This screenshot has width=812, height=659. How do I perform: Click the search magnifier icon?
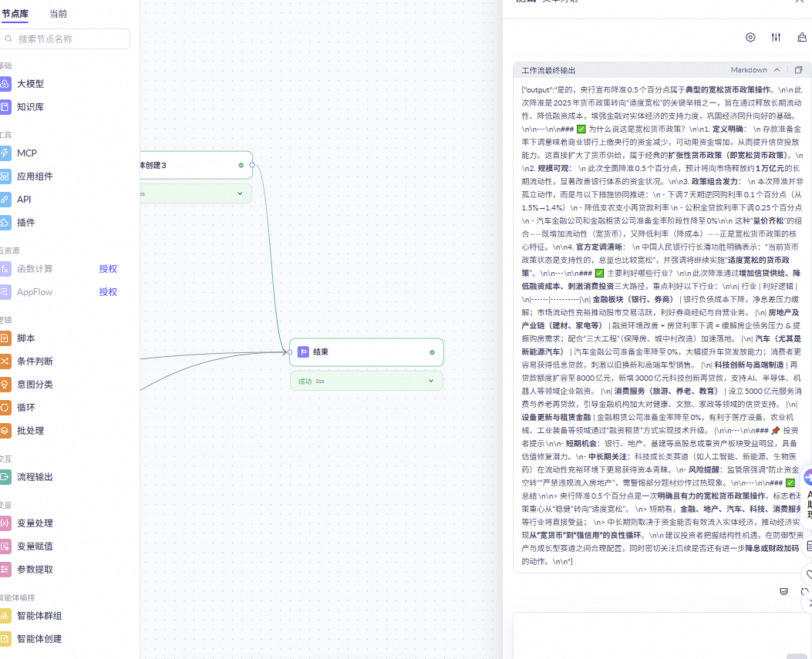pyautogui.click(x=8, y=39)
